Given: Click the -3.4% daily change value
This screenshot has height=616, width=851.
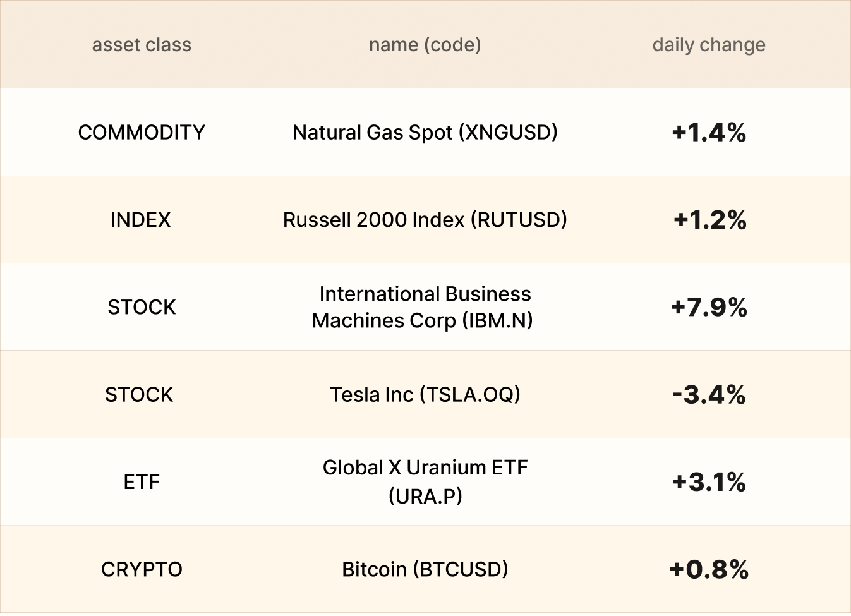Looking at the screenshot, I should pyautogui.click(x=709, y=394).
